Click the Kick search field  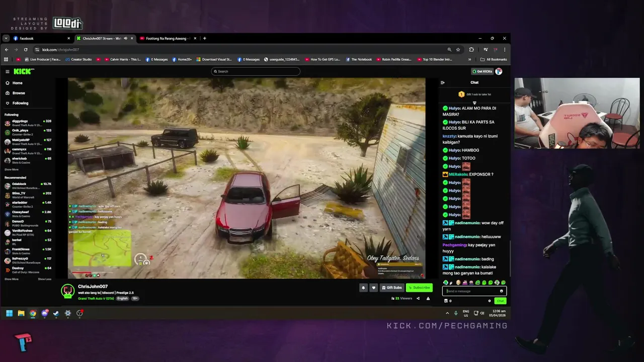point(256,71)
